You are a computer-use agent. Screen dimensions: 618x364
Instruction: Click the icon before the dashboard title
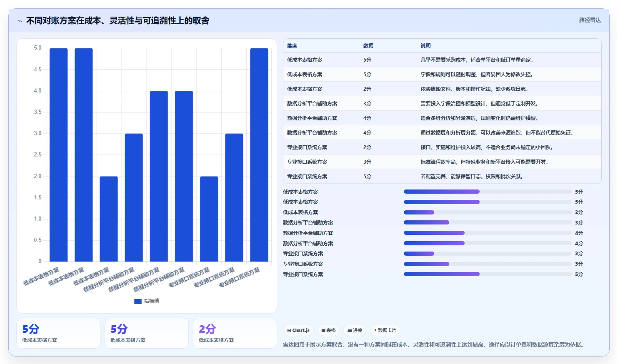pos(20,21)
